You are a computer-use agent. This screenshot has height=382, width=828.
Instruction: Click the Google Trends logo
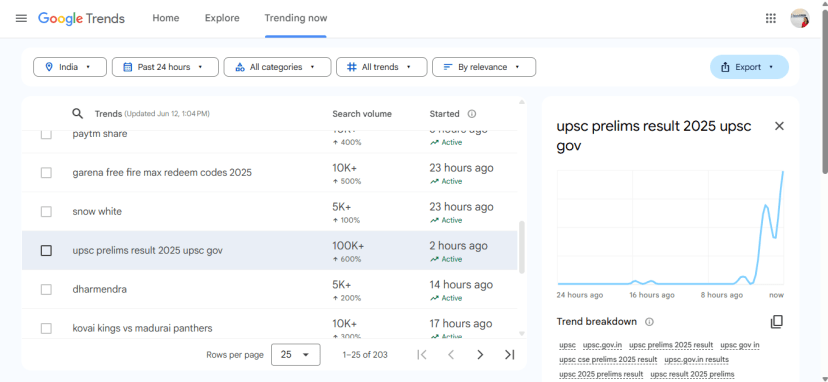pyautogui.click(x=81, y=18)
